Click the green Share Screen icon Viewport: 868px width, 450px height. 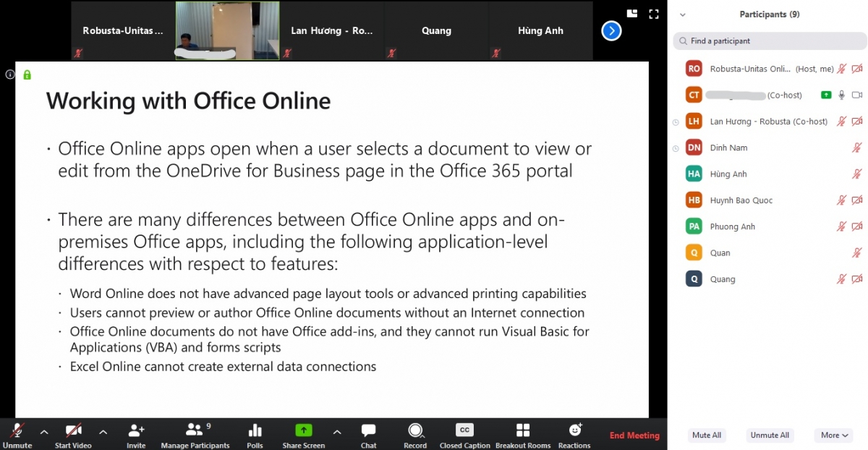(x=304, y=430)
